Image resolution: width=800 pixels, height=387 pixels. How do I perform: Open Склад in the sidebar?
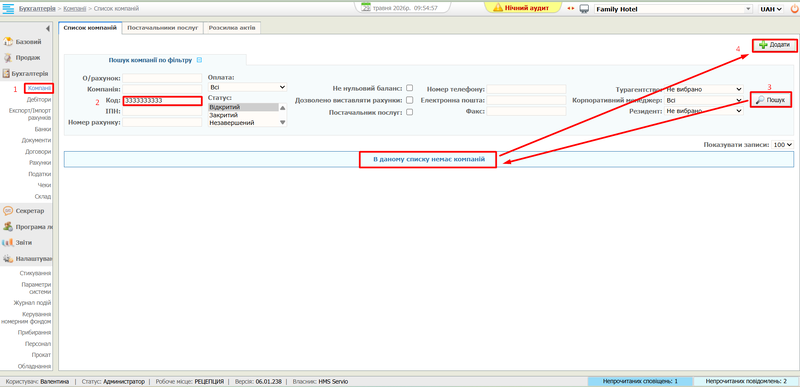click(43, 196)
